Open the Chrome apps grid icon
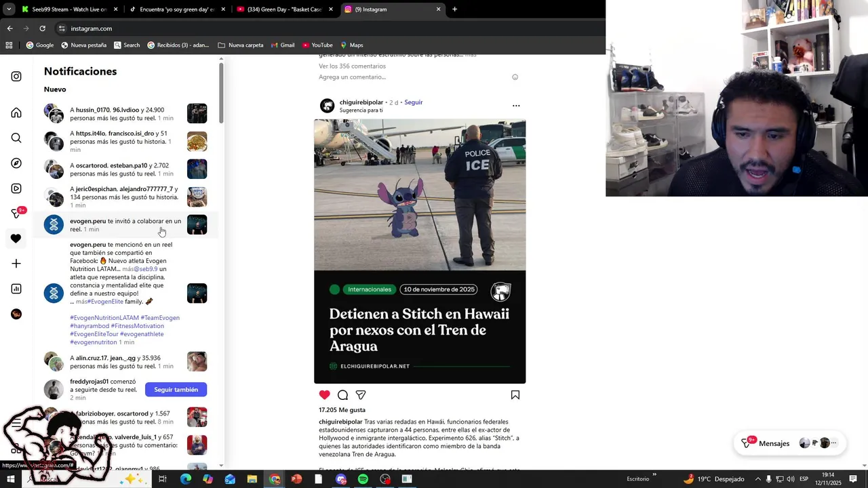Screen dimensions: 868x488 point(9,45)
